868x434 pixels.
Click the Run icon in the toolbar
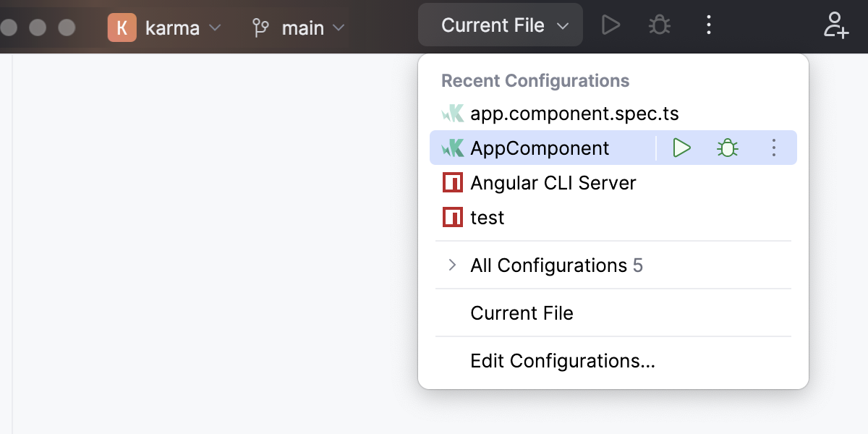[x=610, y=24]
